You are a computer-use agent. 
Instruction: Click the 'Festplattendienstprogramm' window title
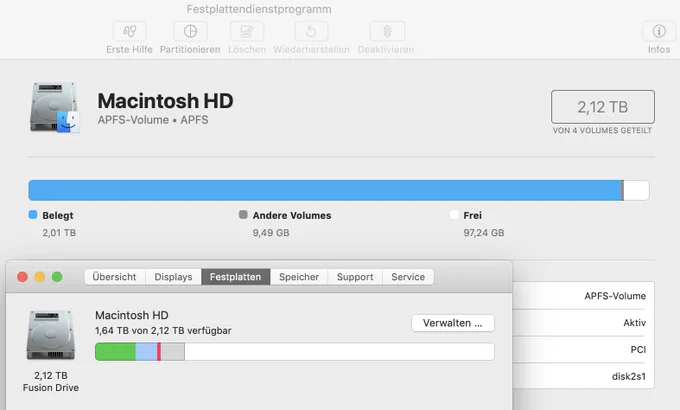[259, 9]
